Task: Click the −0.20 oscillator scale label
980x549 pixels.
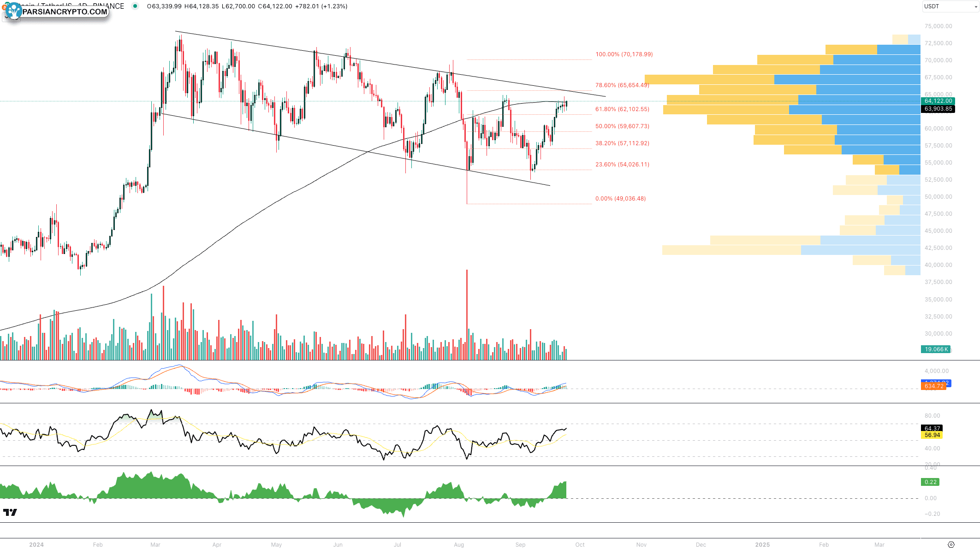Action: pyautogui.click(x=932, y=514)
